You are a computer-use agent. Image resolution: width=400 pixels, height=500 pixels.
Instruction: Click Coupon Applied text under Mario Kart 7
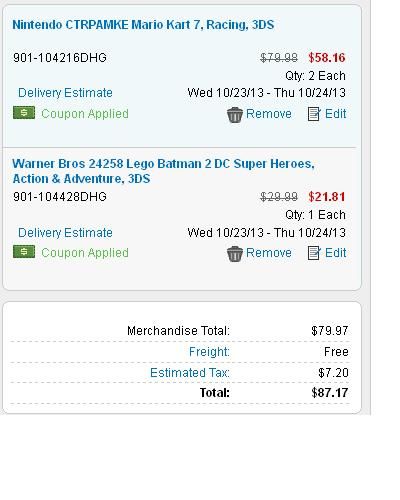click(x=85, y=114)
